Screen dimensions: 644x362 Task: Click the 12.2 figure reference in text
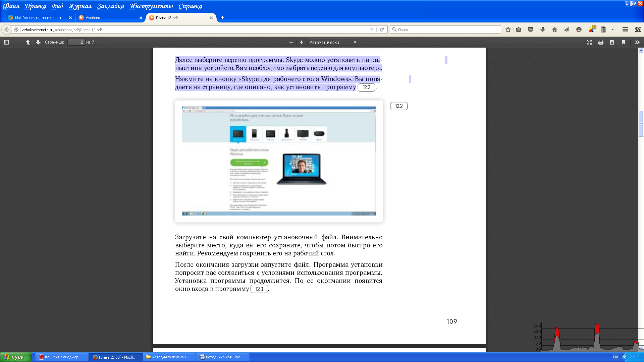pyautogui.click(x=367, y=87)
